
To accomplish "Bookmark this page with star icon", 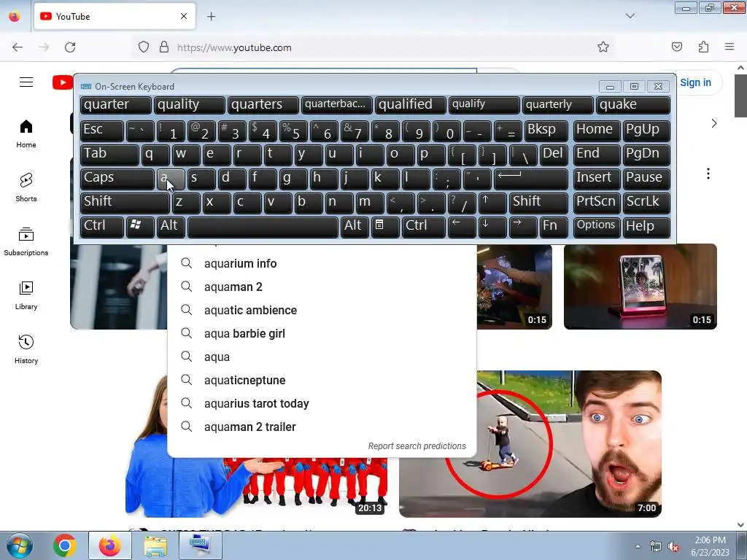I will pyautogui.click(x=603, y=47).
